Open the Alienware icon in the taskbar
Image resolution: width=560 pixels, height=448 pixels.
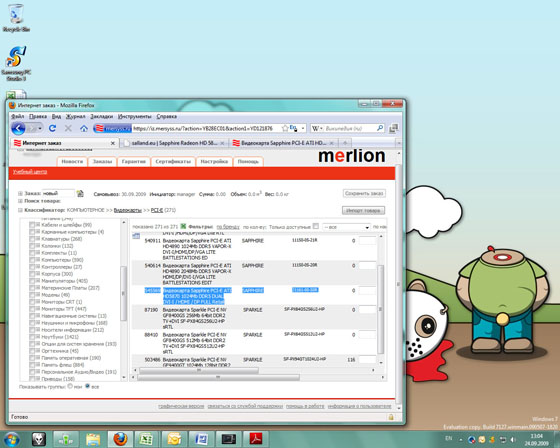tap(39, 439)
